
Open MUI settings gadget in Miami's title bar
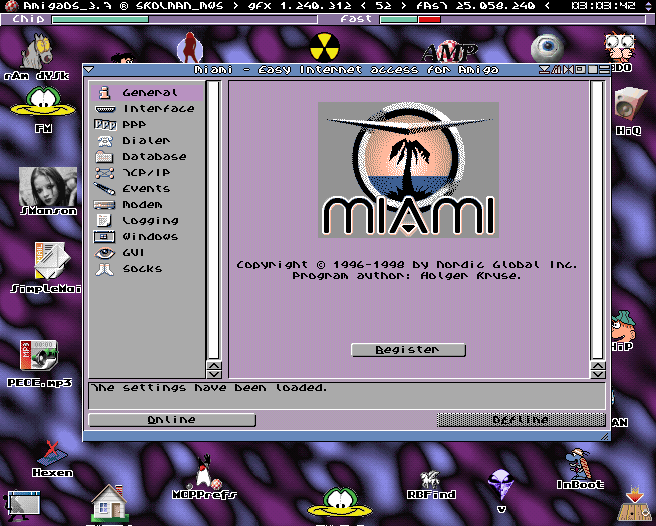coord(556,69)
